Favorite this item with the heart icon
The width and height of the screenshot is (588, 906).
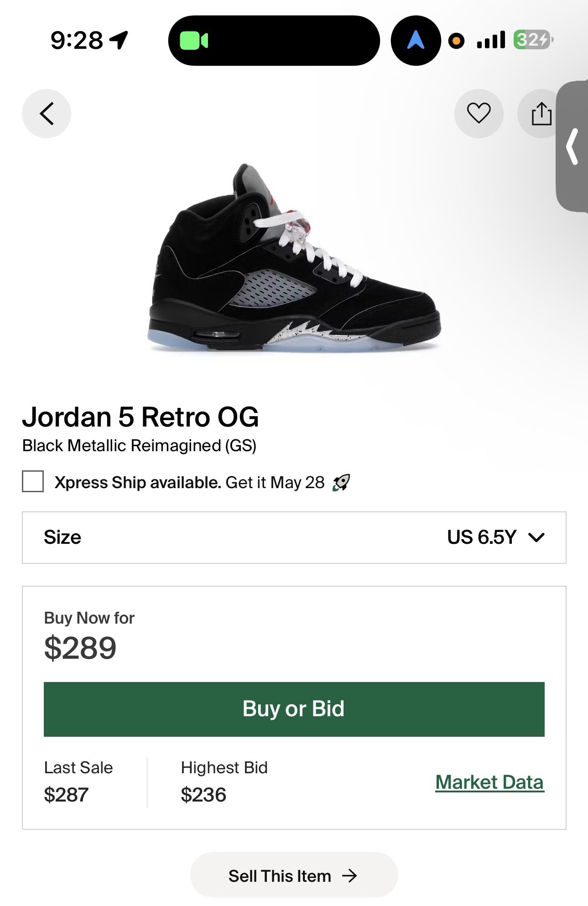[x=479, y=113]
